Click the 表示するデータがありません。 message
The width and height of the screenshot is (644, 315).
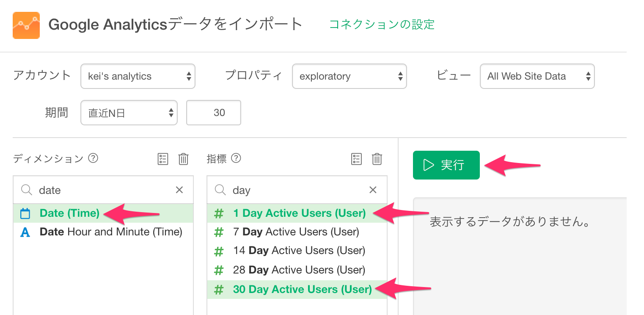click(x=510, y=221)
